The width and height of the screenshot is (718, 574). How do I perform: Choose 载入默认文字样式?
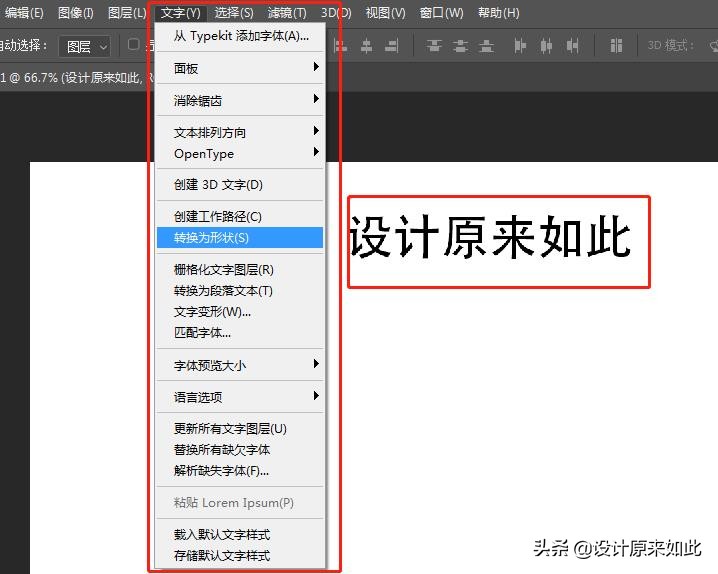coord(240,535)
